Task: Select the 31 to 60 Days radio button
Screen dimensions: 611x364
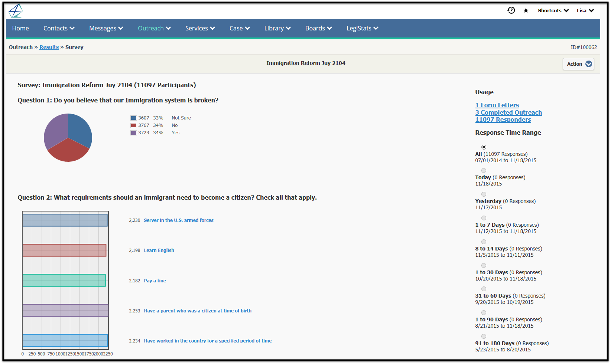Action: click(484, 289)
